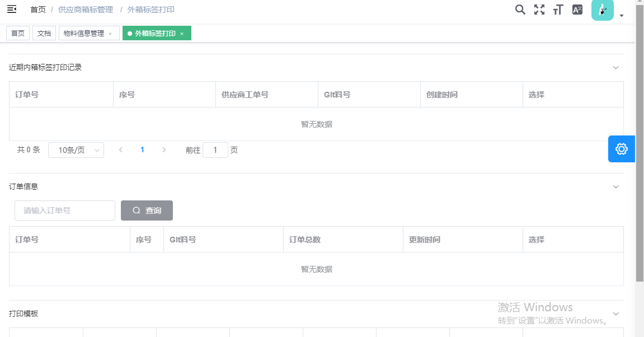Open the search magnifier icon
This screenshot has height=337, width=644.
(x=520, y=10)
